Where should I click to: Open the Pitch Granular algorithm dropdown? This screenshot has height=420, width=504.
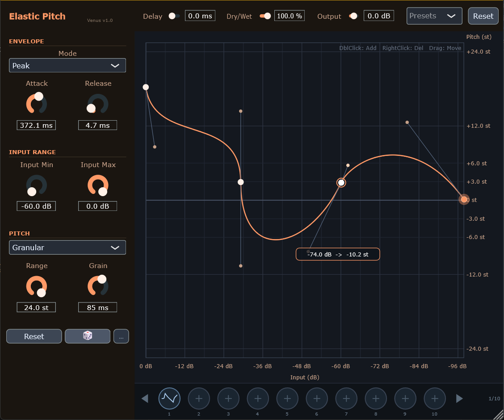(x=67, y=248)
